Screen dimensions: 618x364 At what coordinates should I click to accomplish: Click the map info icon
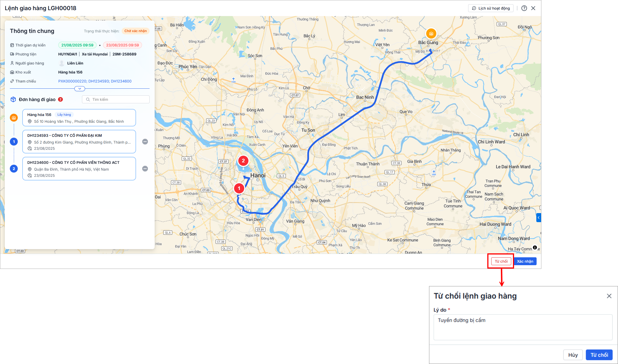click(x=535, y=247)
